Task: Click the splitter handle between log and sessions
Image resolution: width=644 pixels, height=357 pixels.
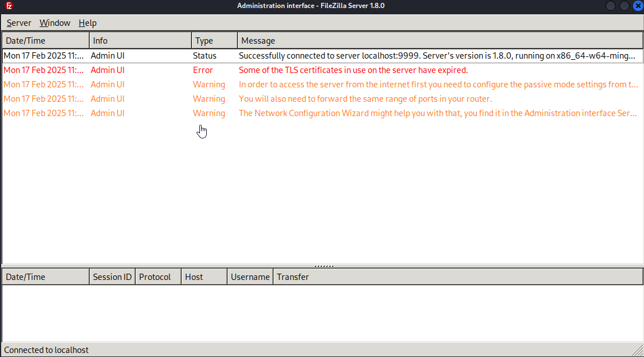Action: [323, 266]
